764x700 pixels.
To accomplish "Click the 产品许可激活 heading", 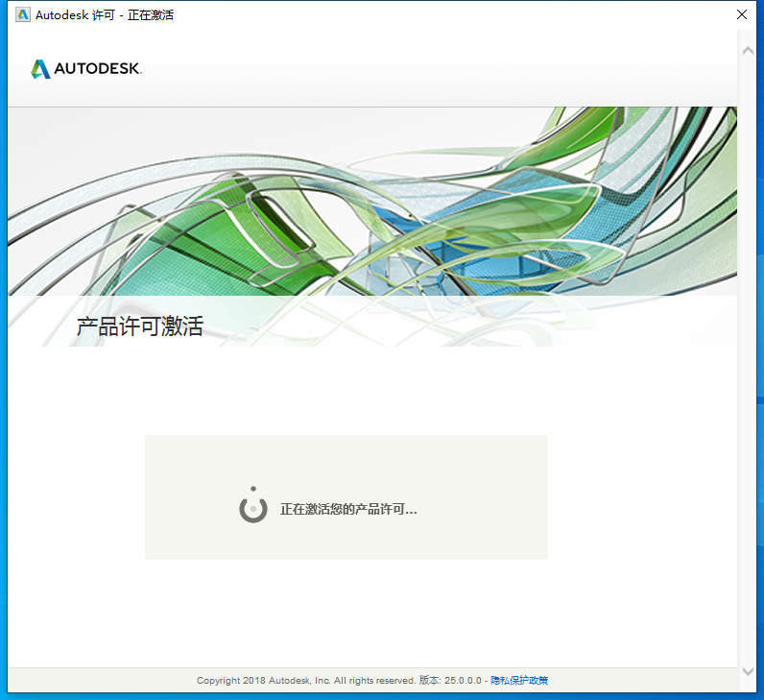I will click(140, 326).
